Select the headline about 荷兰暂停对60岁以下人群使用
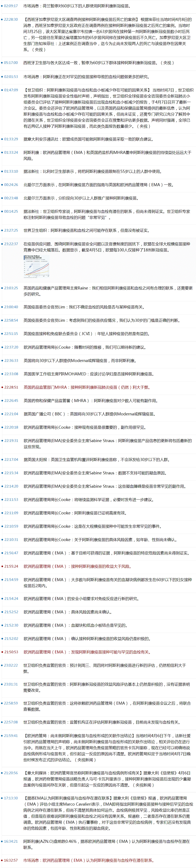Screen dimensions: 196x868 [77, 6]
